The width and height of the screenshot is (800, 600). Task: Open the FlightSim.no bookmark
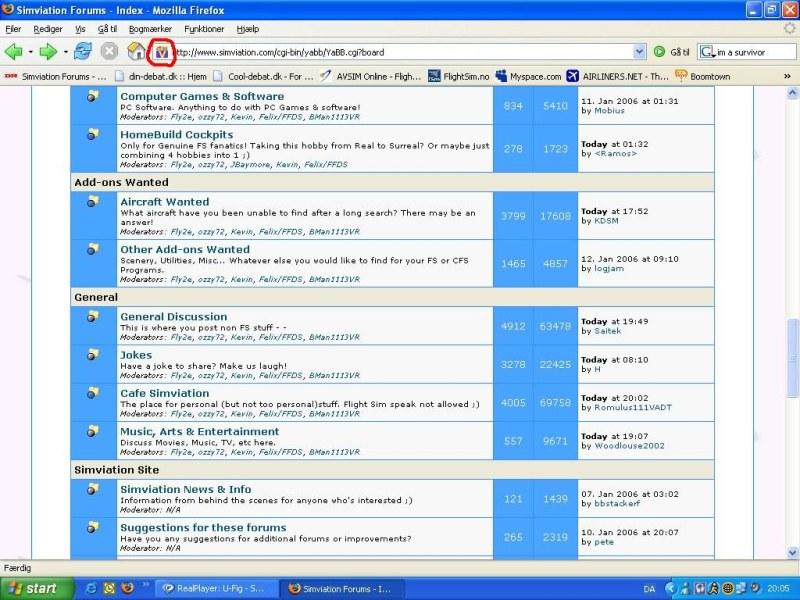pyautogui.click(x=458, y=75)
